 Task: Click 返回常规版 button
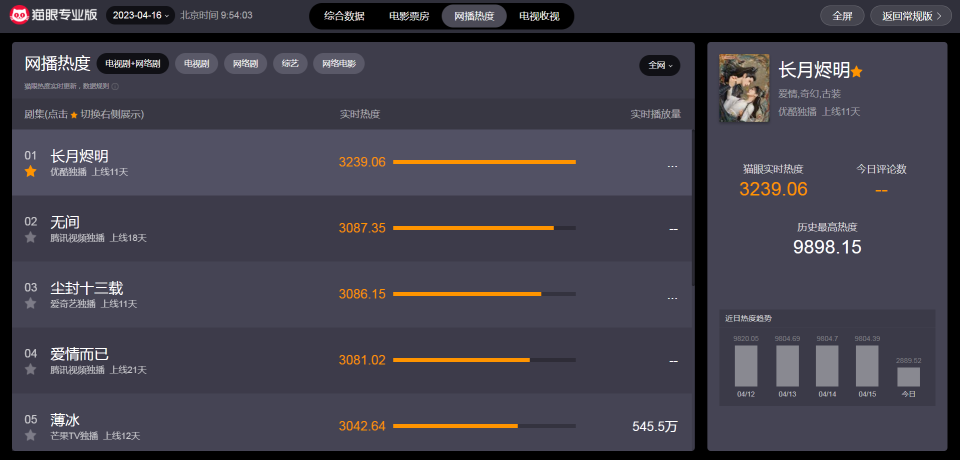(x=911, y=16)
